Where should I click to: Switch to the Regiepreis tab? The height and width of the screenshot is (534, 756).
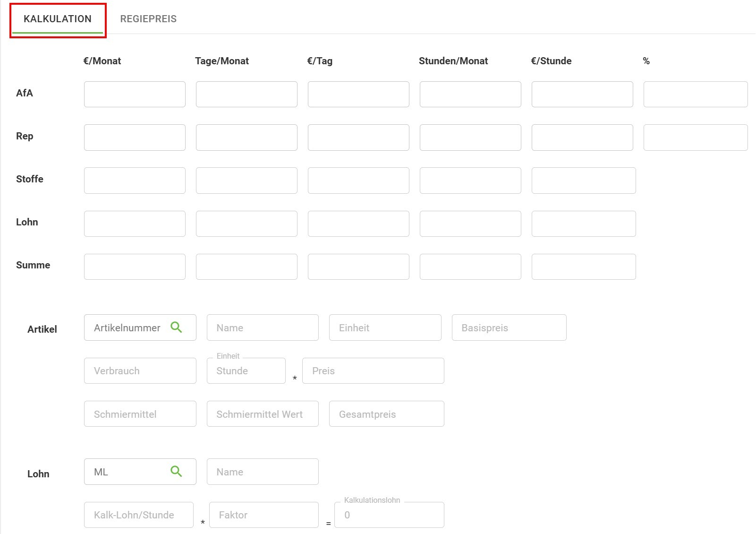(x=148, y=19)
